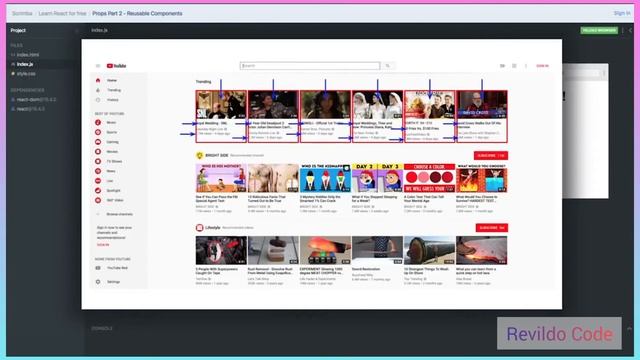
Task: Subscribe to the Lifestyle channel
Action: point(491,228)
